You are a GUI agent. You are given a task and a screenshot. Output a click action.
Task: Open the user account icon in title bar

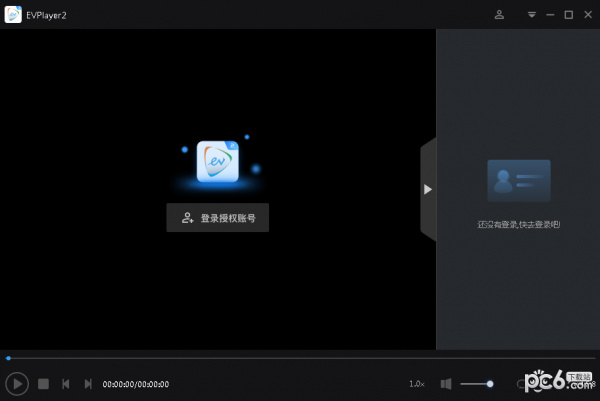click(499, 15)
